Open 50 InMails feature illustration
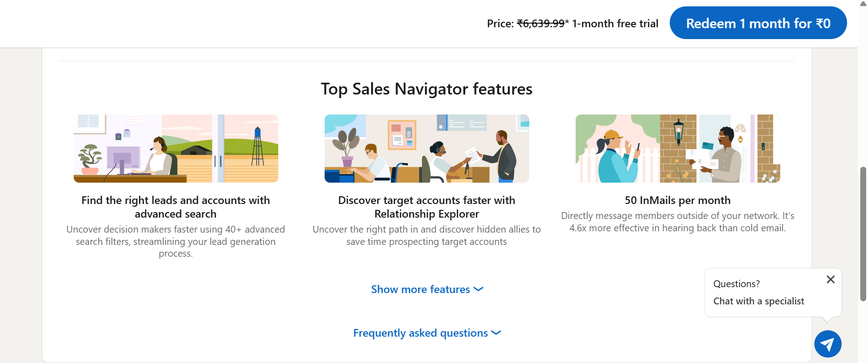Screen dimensions: 868x363 point(678,149)
